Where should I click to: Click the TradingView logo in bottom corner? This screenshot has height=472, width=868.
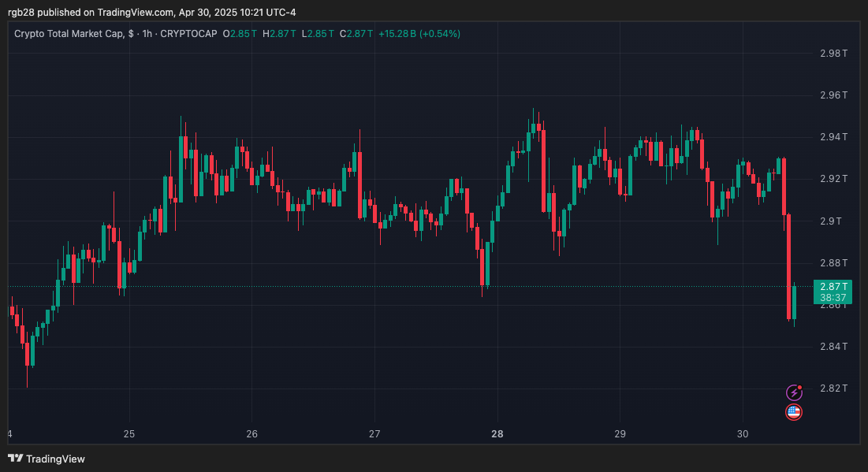(47, 459)
